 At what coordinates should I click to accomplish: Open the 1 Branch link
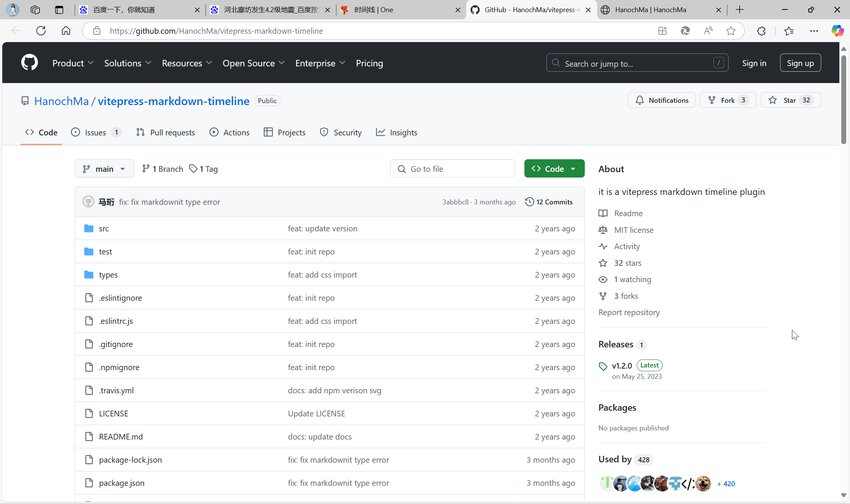(x=162, y=169)
